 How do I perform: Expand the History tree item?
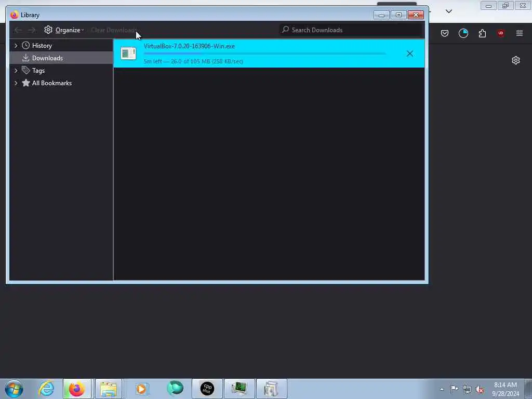tap(16, 46)
